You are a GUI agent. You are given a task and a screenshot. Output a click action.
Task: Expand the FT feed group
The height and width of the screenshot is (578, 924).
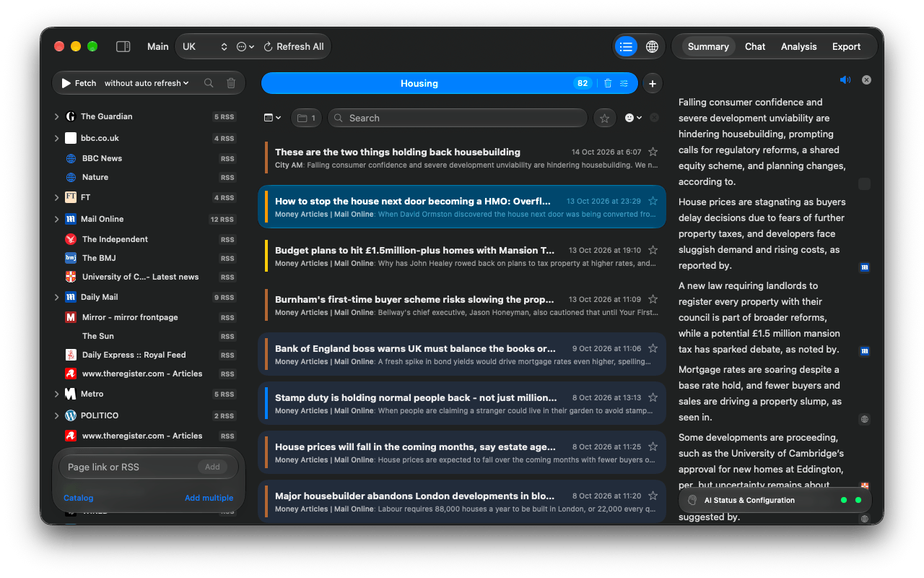56,197
